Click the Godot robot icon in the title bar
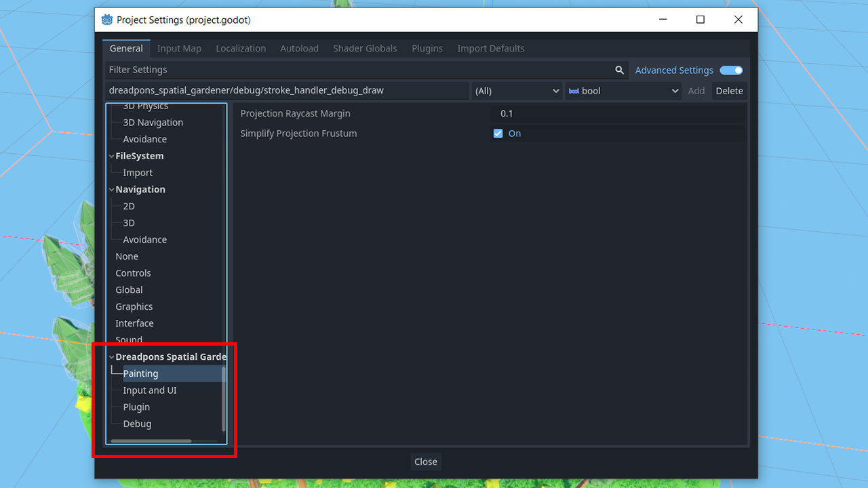 [106, 20]
